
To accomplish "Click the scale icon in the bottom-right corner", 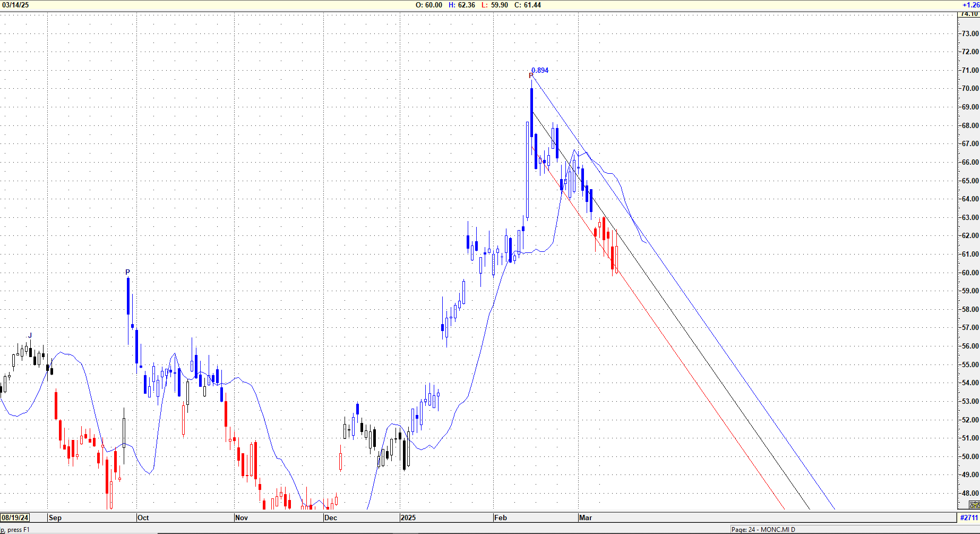I will (x=974, y=505).
